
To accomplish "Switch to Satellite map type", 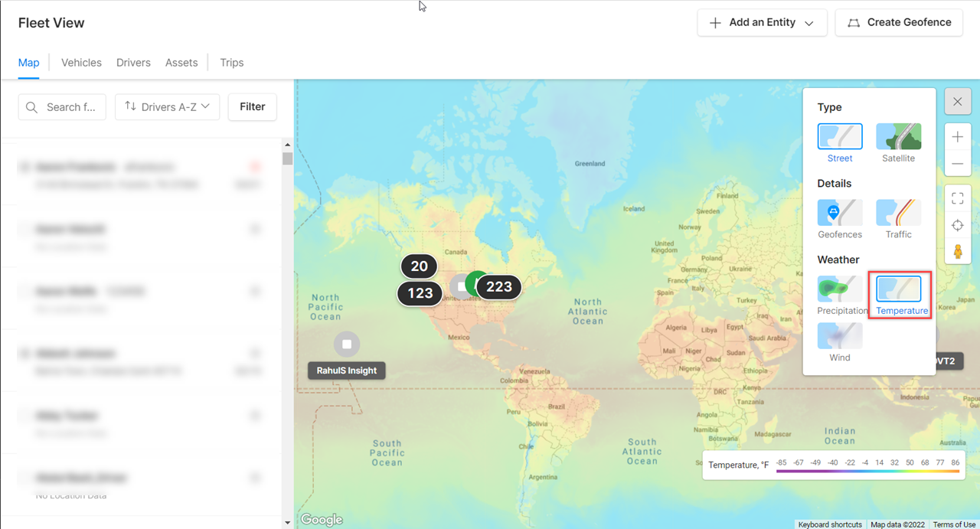I will pyautogui.click(x=899, y=136).
